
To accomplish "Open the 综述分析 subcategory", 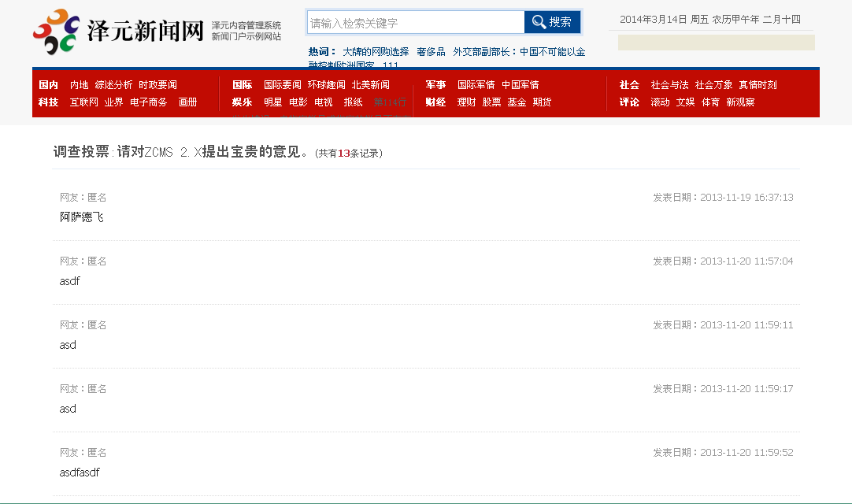I will [x=113, y=85].
